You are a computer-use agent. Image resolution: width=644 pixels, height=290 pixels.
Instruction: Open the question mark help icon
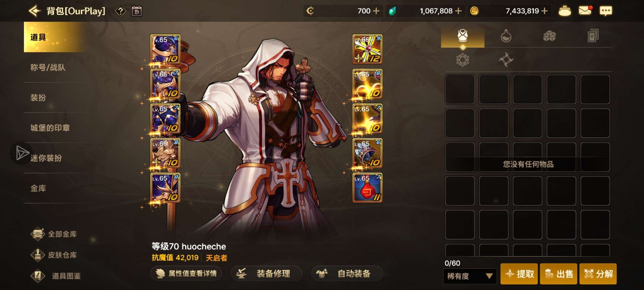click(120, 11)
